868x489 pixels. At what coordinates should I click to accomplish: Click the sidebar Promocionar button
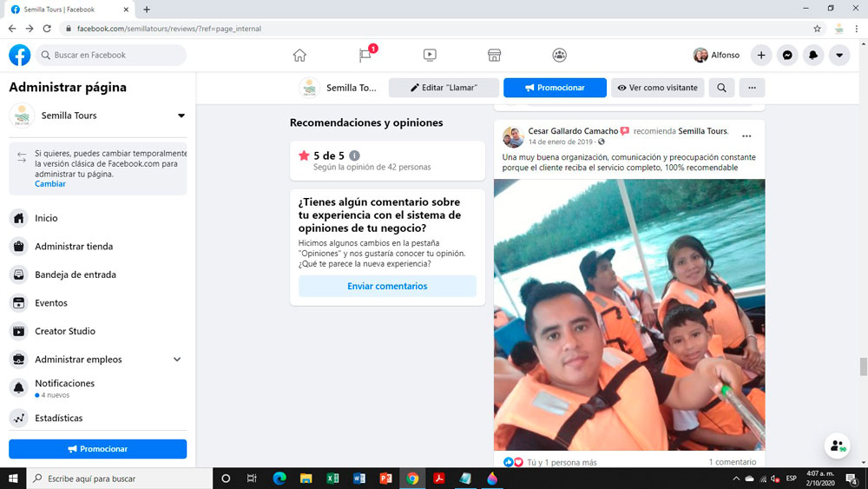click(98, 449)
